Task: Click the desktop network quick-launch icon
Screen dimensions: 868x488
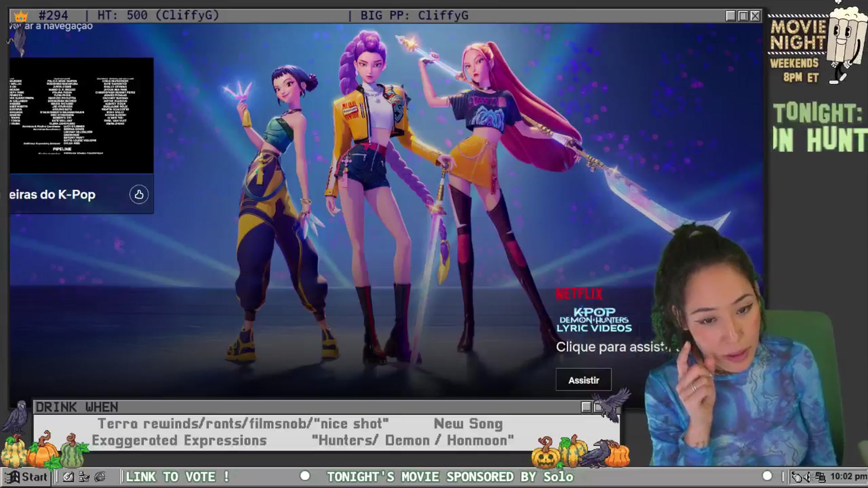Action: click(84, 477)
